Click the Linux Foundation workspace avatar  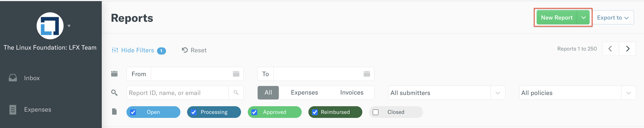(x=50, y=26)
